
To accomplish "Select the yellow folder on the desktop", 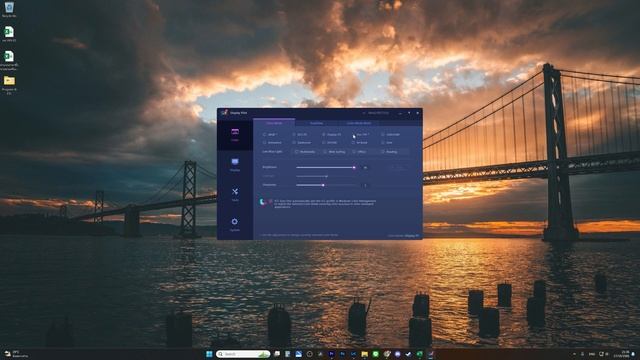I will tap(9, 84).
